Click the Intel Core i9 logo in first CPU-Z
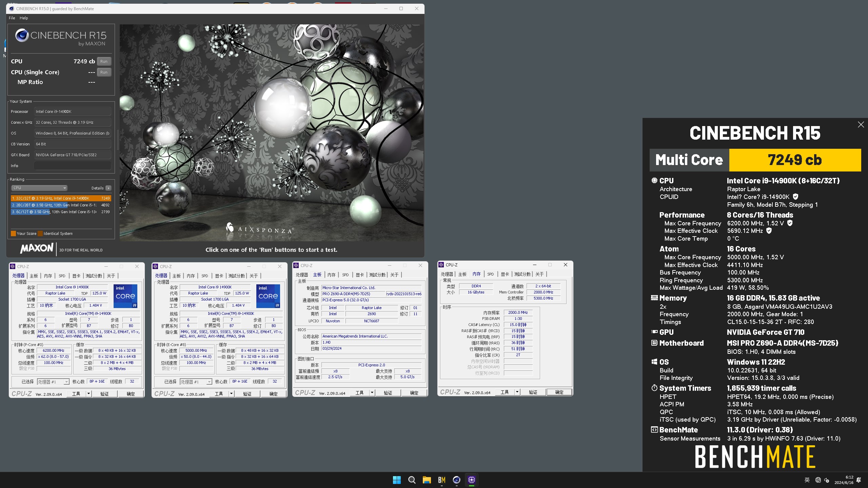This screenshot has width=868, height=488. 125,296
